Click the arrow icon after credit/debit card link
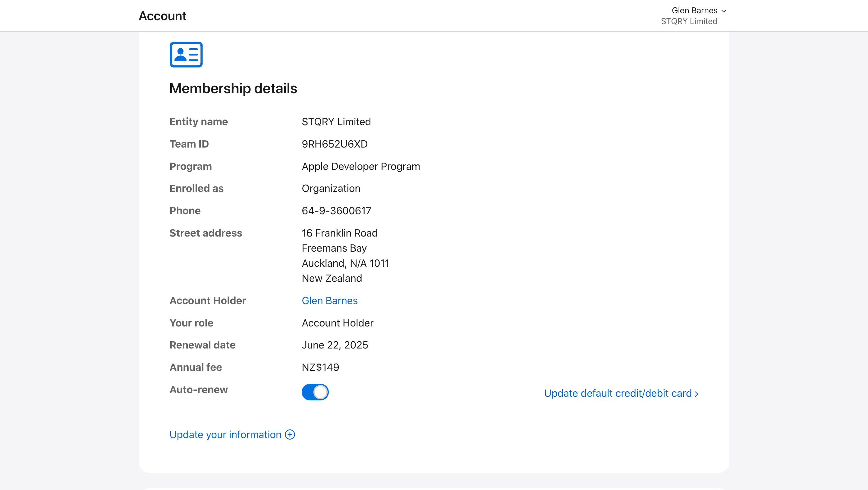Viewport: 868px width, 490px height. point(697,394)
